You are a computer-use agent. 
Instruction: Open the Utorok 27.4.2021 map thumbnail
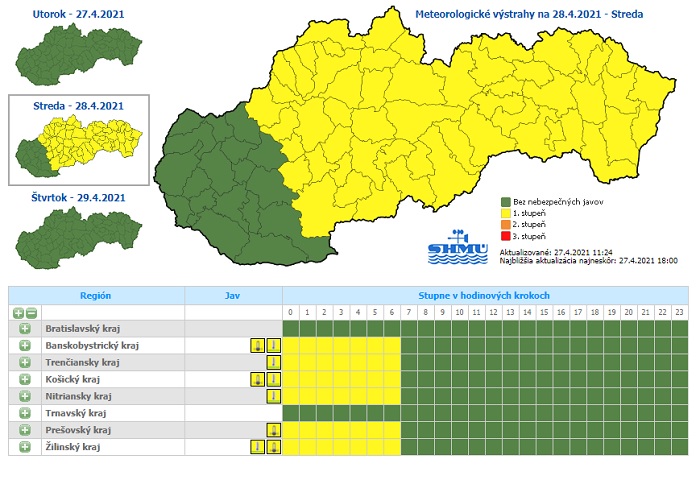click(79, 54)
